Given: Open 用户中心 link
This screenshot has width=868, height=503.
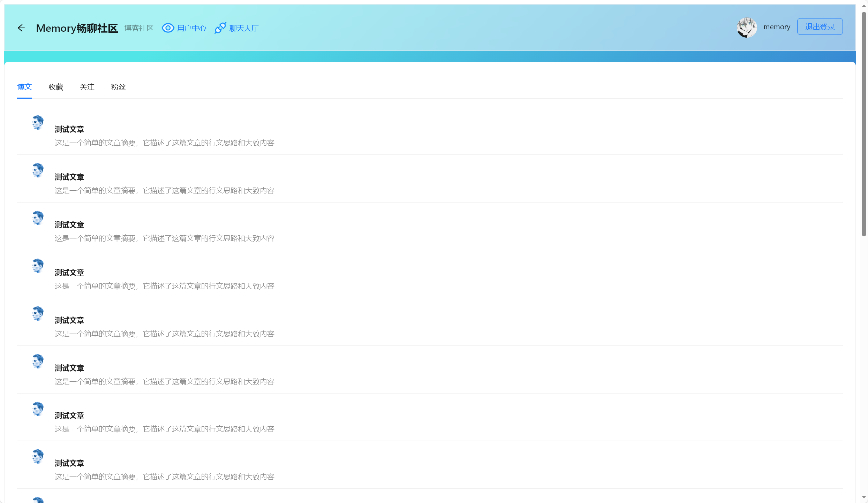Looking at the screenshot, I should tap(191, 28).
